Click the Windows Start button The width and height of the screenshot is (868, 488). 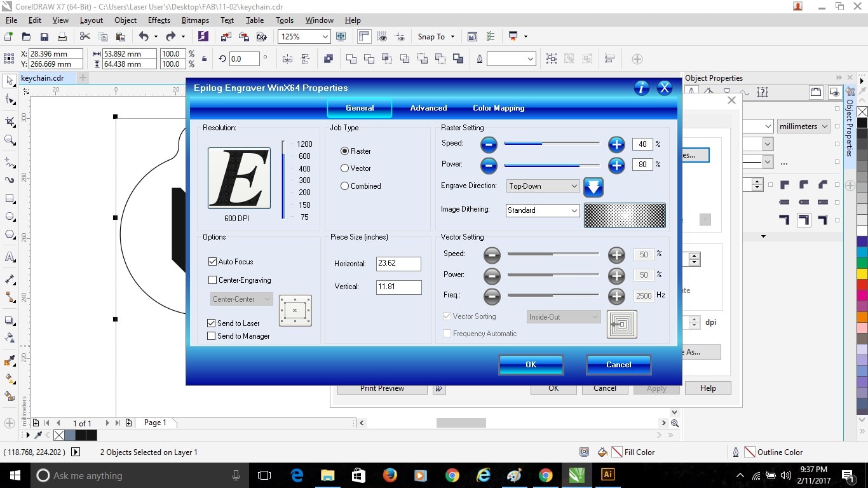15,475
